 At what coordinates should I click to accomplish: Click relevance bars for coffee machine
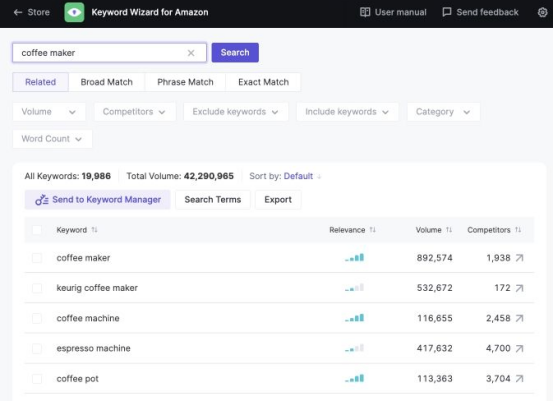pyautogui.click(x=354, y=318)
